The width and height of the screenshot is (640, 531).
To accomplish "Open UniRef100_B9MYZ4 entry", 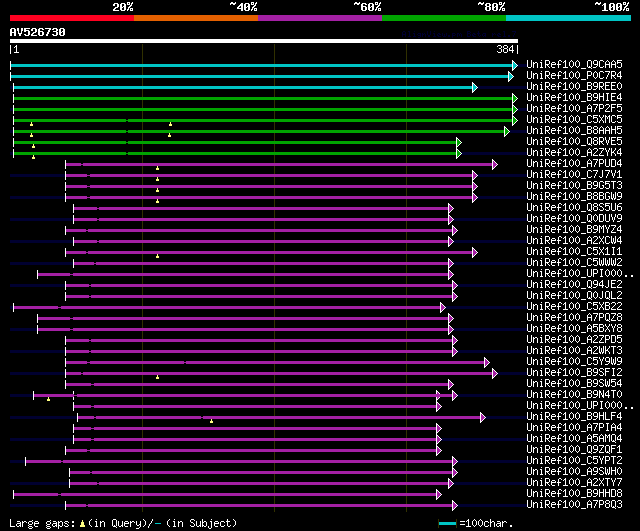I will click(x=574, y=230).
